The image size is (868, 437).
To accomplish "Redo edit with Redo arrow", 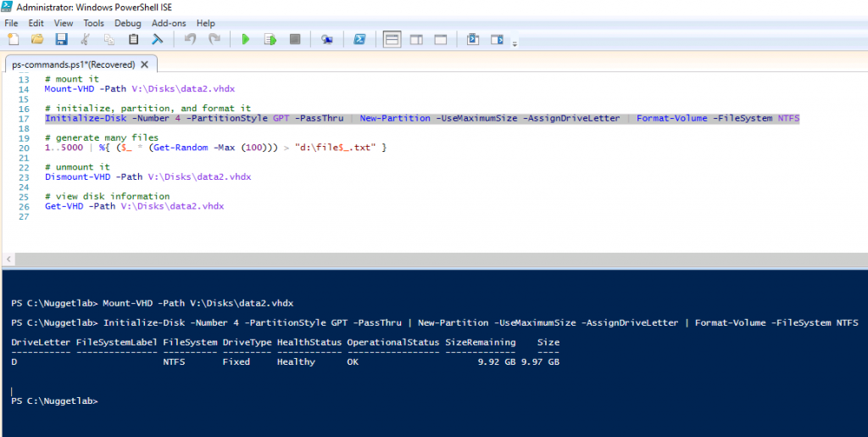I will (x=214, y=39).
